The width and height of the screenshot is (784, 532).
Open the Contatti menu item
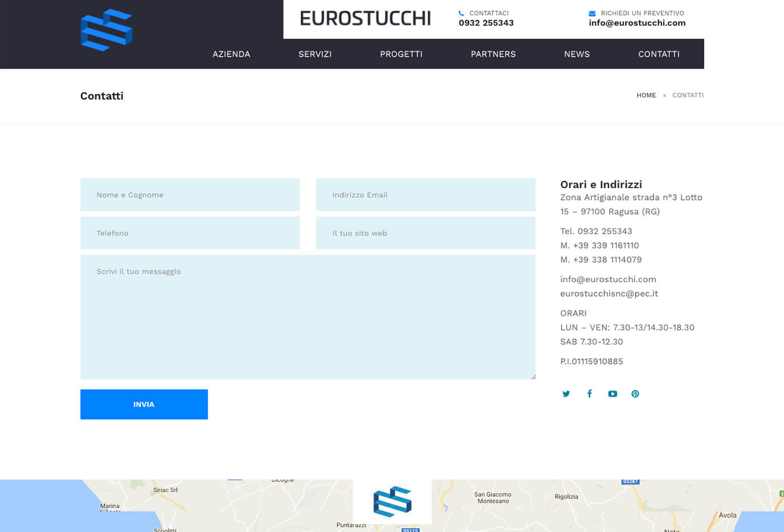click(659, 54)
